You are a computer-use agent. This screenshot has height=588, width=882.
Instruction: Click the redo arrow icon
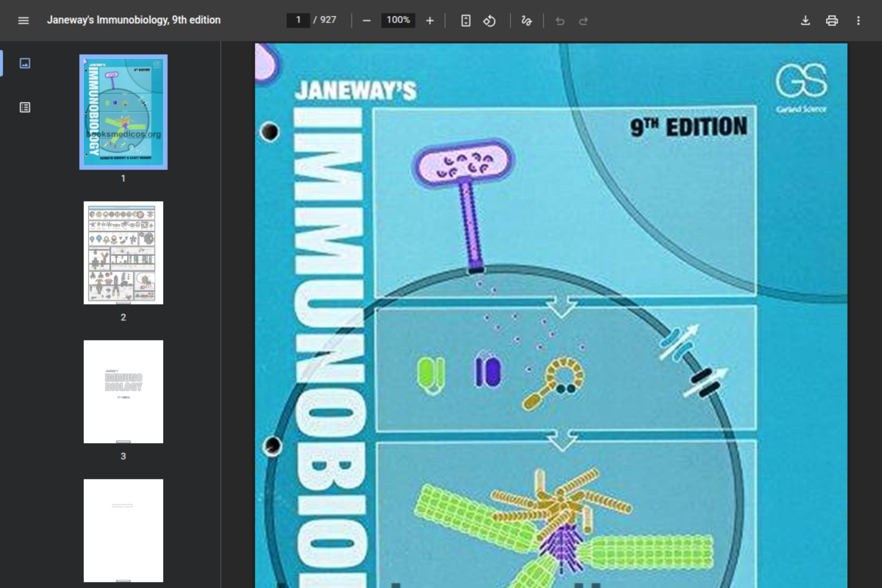click(x=583, y=21)
